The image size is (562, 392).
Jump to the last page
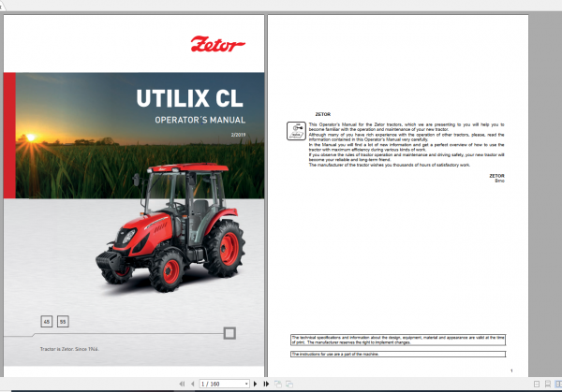(266, 384)
